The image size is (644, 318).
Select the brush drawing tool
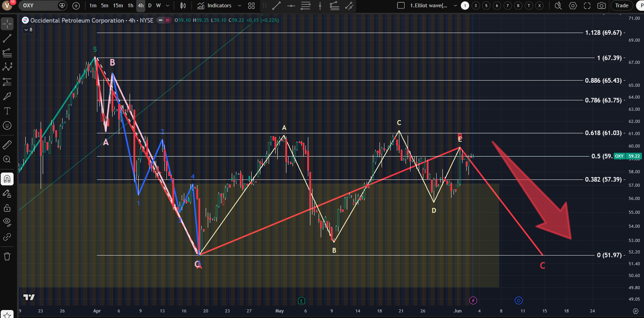coord(7,96)
